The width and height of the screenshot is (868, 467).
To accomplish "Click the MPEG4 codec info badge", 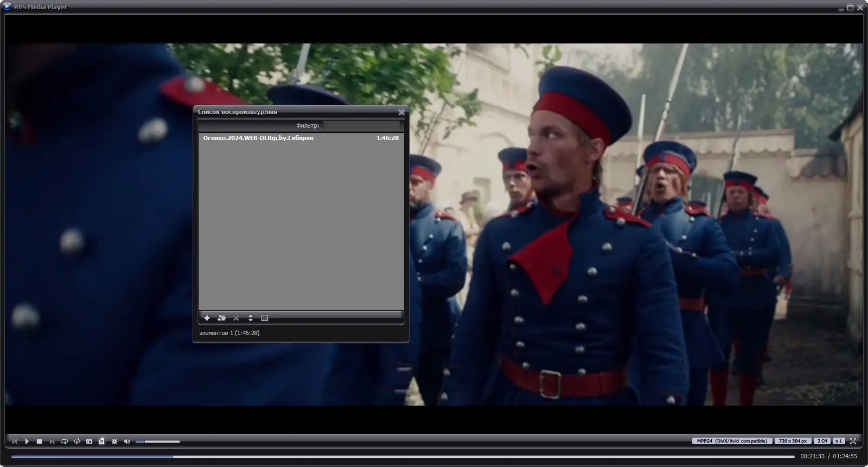I will [x=732, y=441].
